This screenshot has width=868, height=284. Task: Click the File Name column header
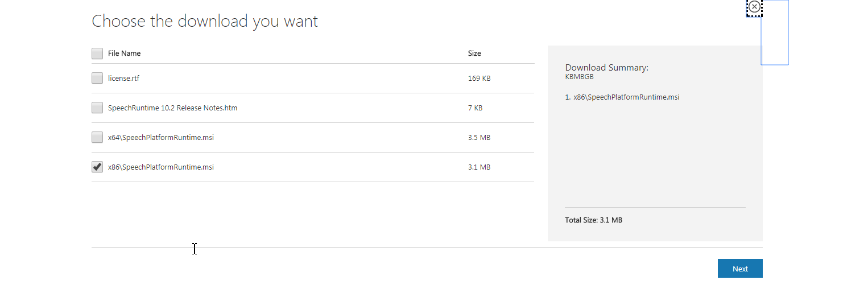click(x=124, y=53)
